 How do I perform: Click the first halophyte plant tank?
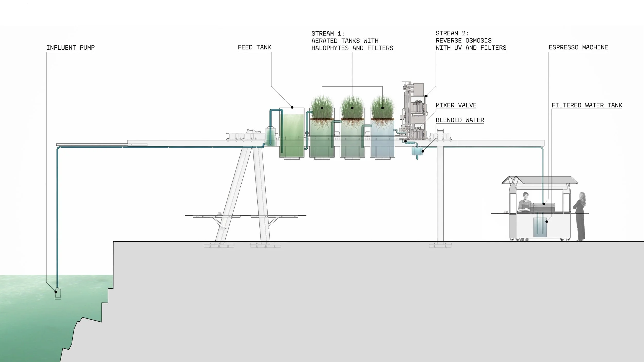tap(322, 134)
